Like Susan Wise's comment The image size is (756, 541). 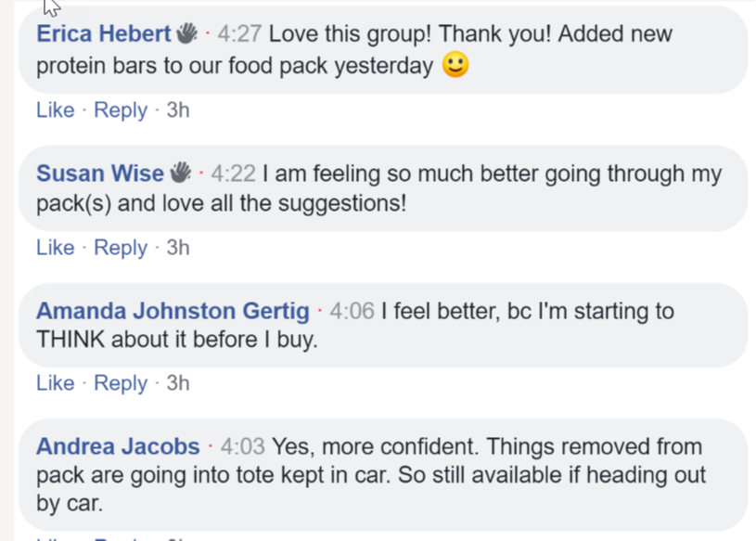55,248
